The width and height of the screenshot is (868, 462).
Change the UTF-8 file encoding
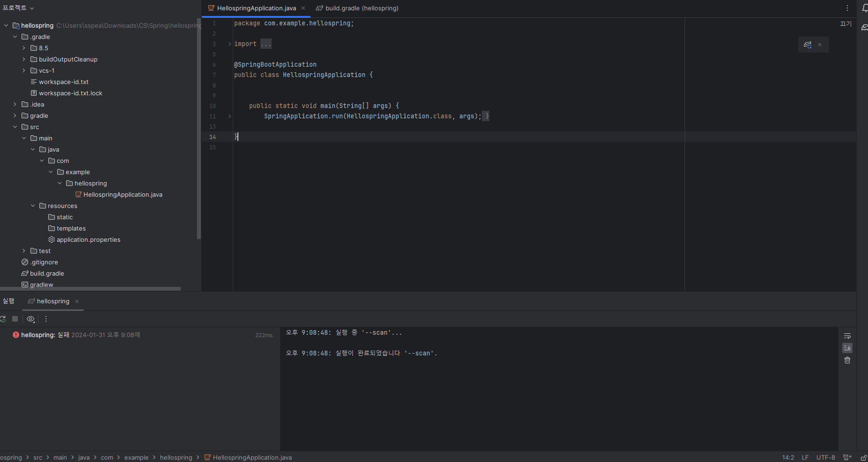(x=825, y=457)
